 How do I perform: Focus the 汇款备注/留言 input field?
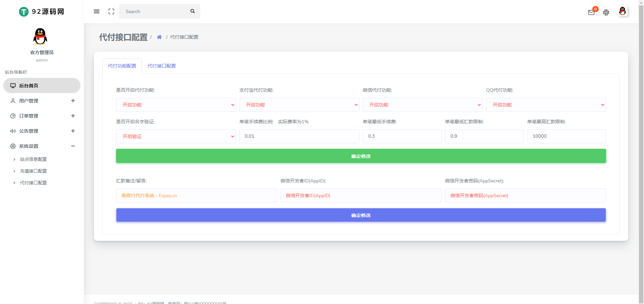197,196
